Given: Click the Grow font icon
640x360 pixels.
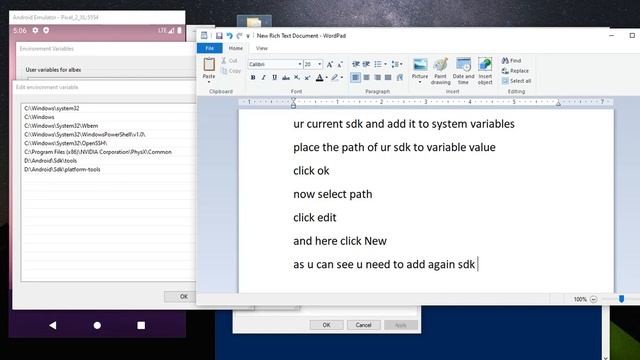Looking at the screenshot, I should pos(329,64).
